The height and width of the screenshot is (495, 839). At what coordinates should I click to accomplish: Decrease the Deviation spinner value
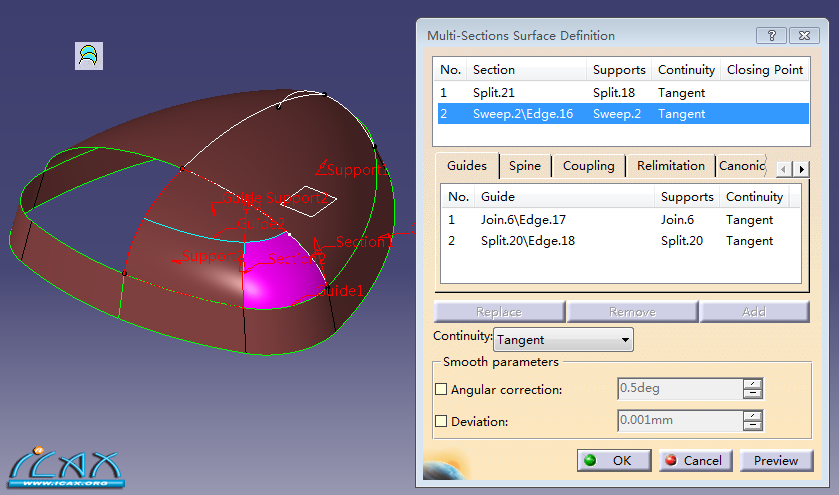[x=753, y=427]
